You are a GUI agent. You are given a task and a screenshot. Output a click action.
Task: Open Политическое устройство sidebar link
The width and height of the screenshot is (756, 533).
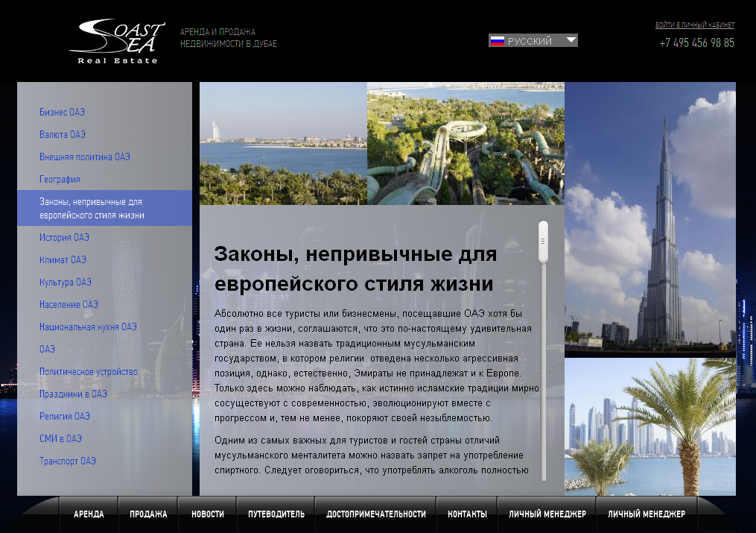click(x=88, y=371)
